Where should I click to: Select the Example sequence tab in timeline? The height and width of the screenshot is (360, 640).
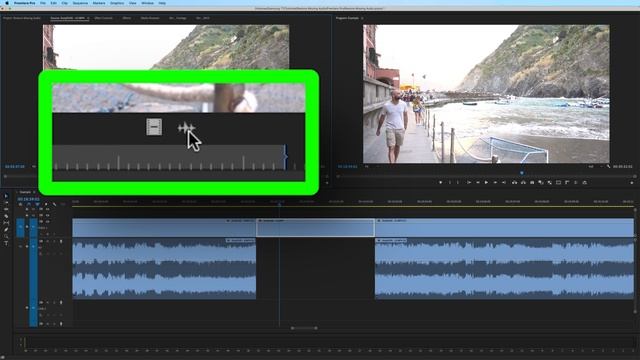tap(25, 192)
